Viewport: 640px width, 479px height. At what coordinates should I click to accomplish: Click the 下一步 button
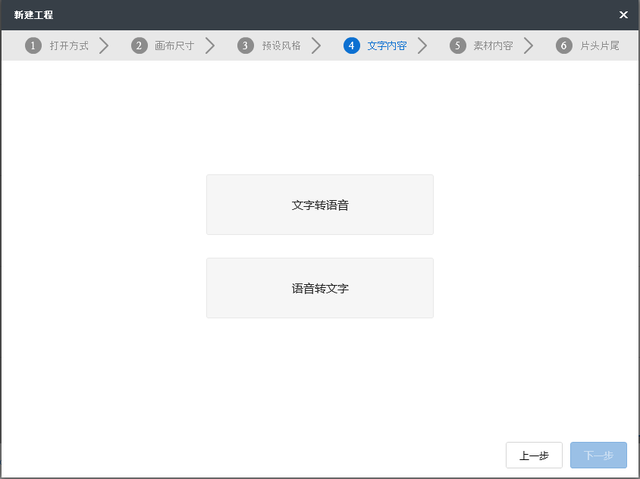598,455
